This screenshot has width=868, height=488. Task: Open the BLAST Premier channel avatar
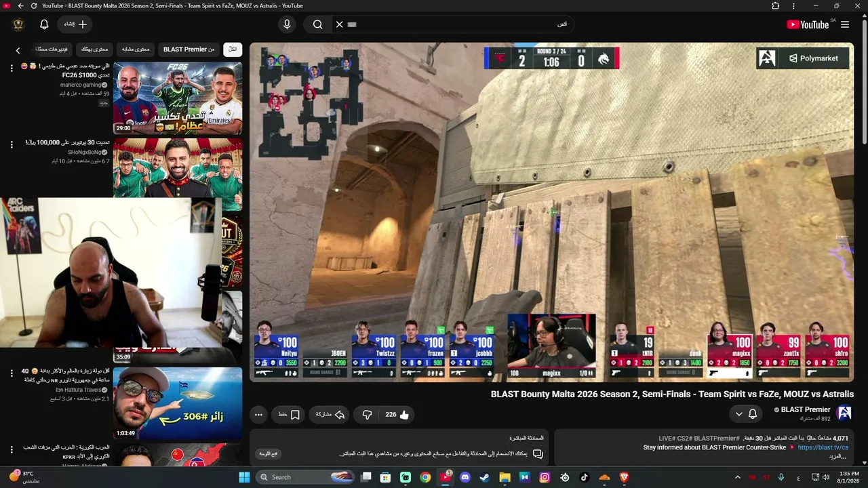[x=845, y=413]
